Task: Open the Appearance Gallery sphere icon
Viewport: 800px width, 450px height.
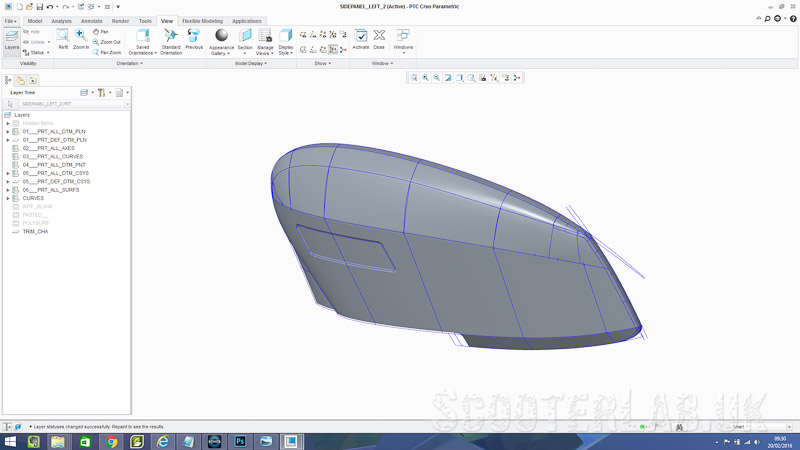Action: click(221, 35)
